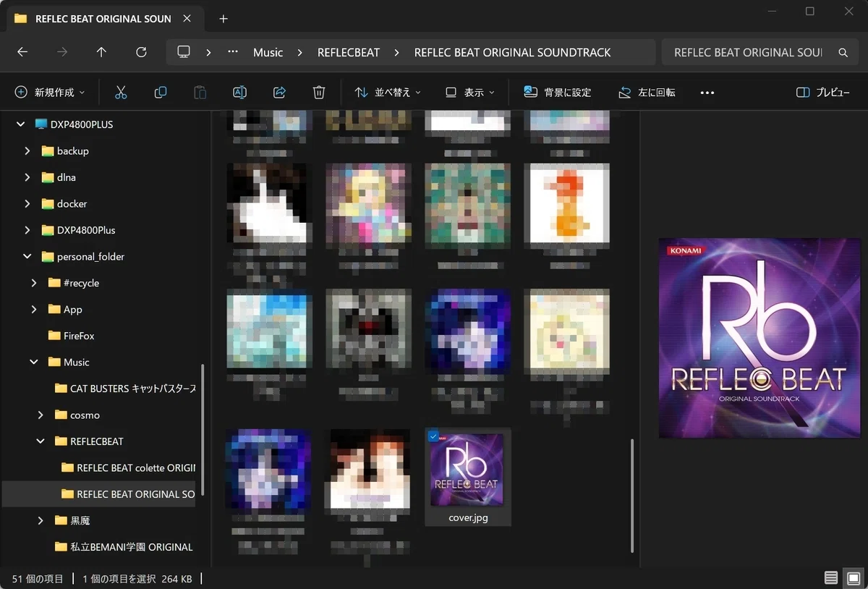
Task: Click the Share icon
Action: click(x=279, y=92)
